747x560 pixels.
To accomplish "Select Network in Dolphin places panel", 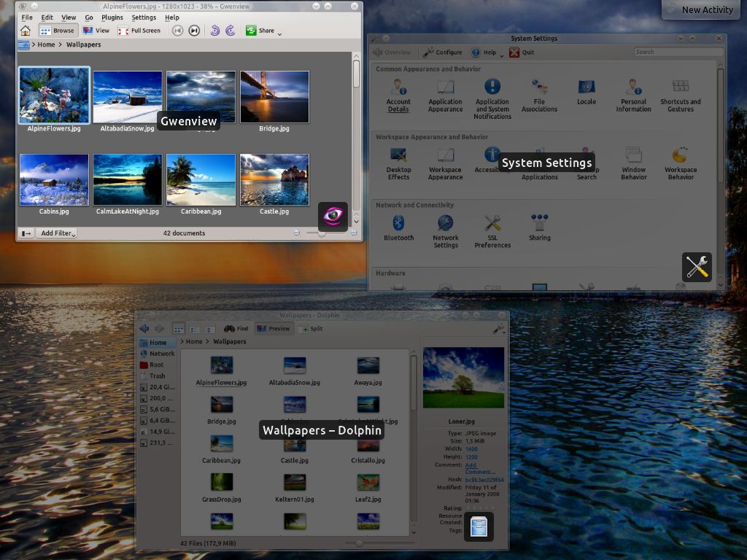I will click(x=158, y=354).
